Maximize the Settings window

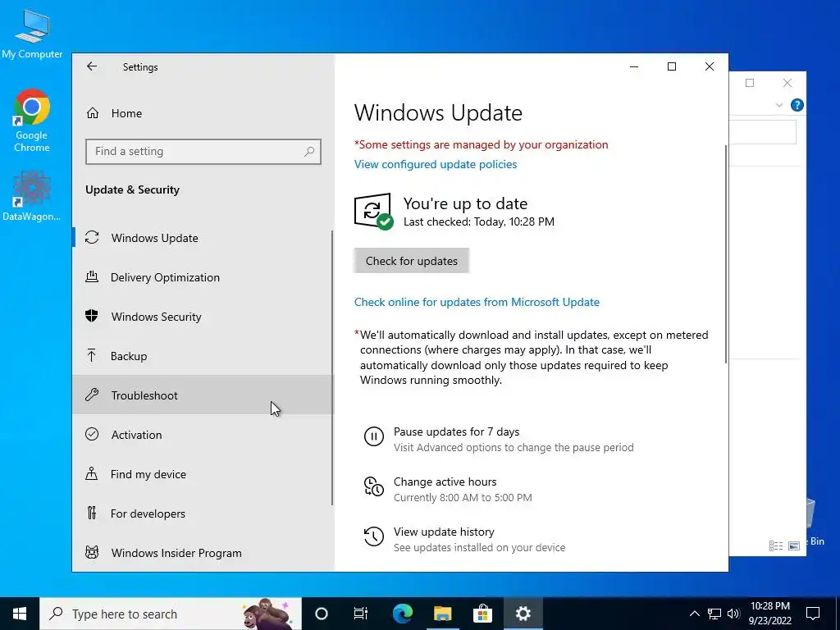tap(672, 66)
